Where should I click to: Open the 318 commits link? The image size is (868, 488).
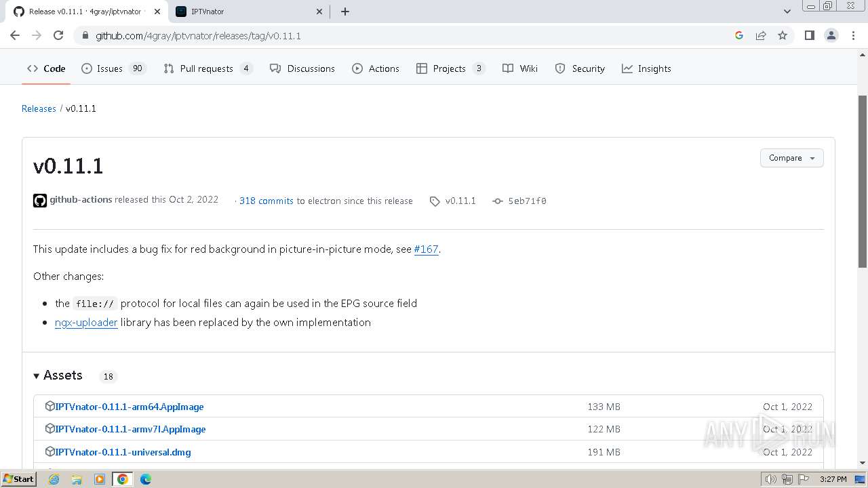coord(267,201)
